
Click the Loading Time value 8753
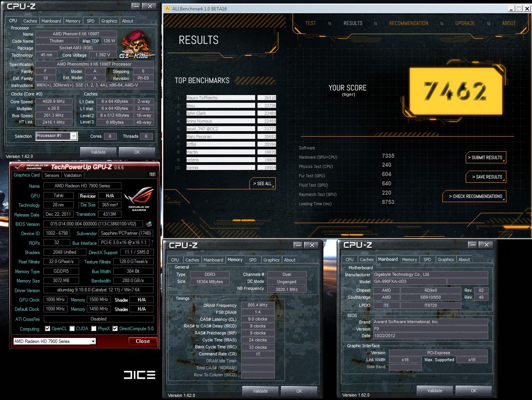[x=388, y=202]
